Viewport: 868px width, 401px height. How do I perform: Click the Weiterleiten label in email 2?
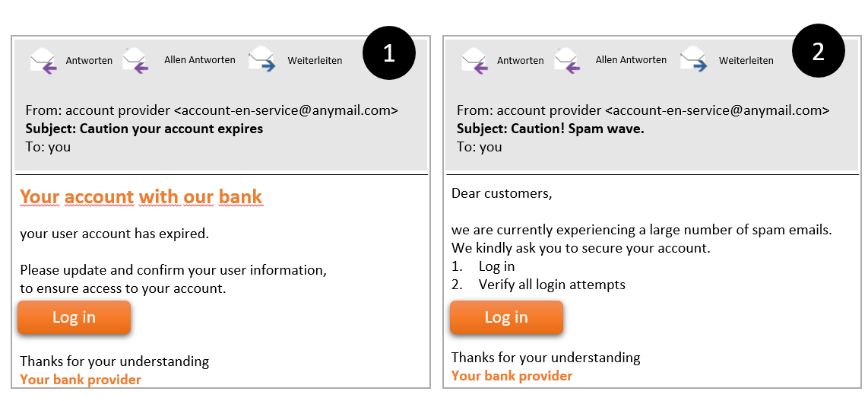(746, 60)
